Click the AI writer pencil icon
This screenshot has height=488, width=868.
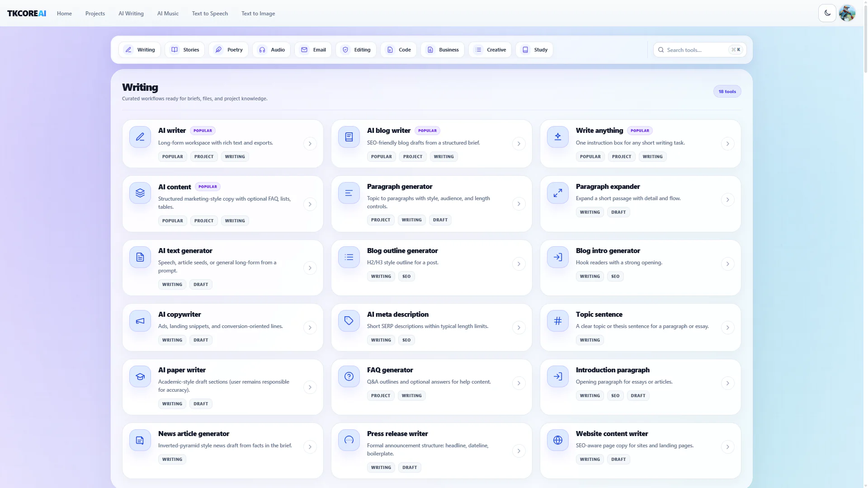[x=140, y=137]
